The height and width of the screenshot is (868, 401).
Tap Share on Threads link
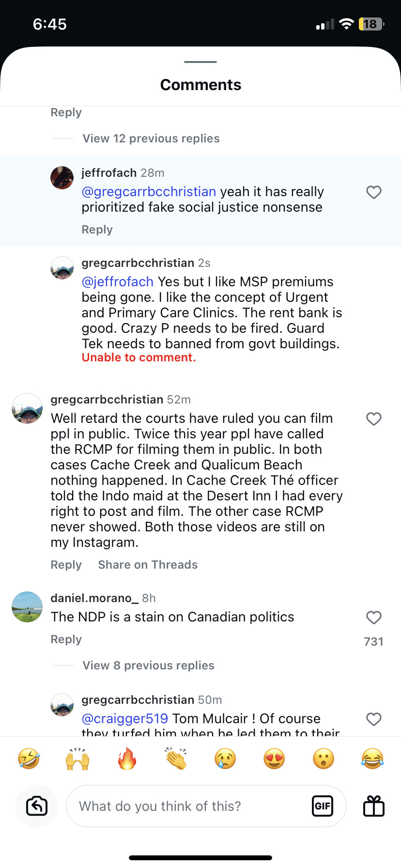point(148,565)
